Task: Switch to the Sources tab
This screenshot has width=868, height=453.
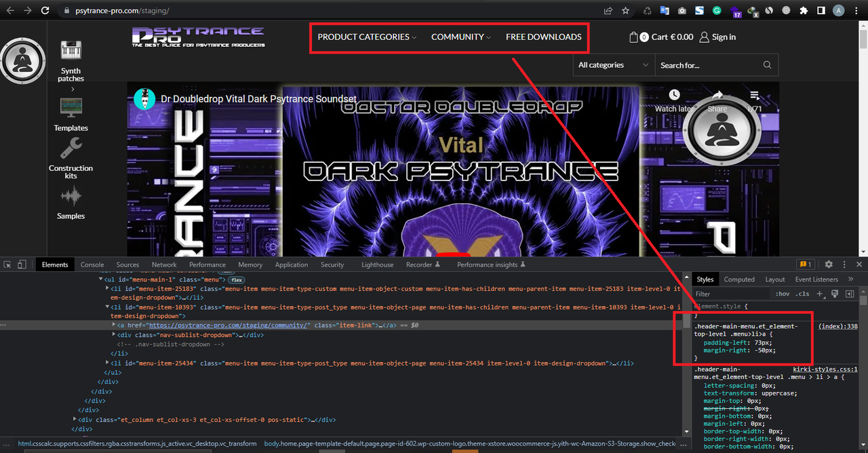Action: (x=127, y=264)
